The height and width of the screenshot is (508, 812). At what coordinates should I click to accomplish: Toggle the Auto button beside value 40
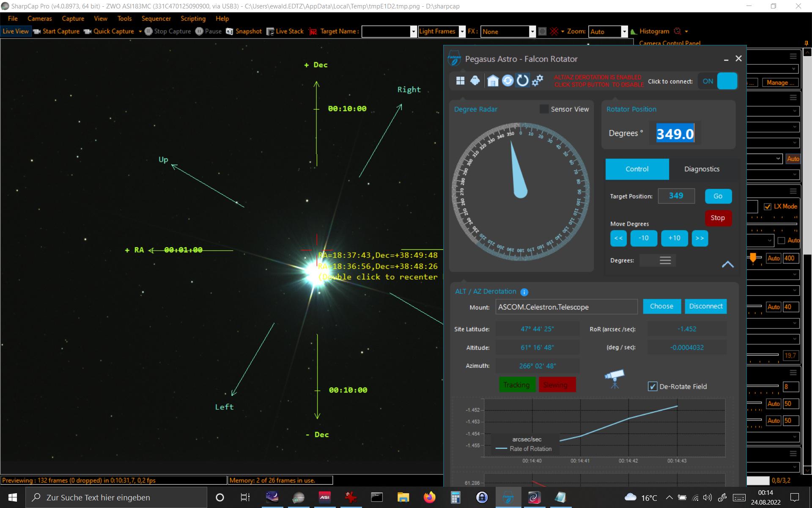coord(774,307)
